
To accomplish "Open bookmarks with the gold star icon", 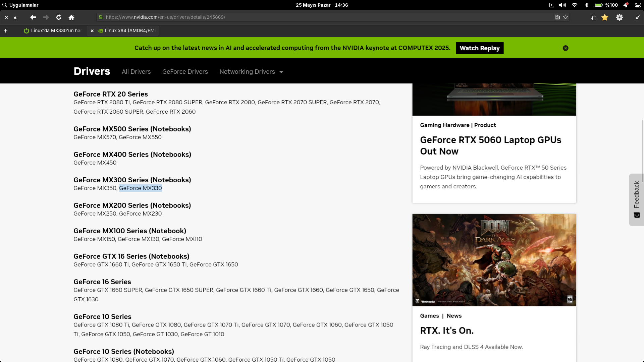I will (x=605, y=17).
